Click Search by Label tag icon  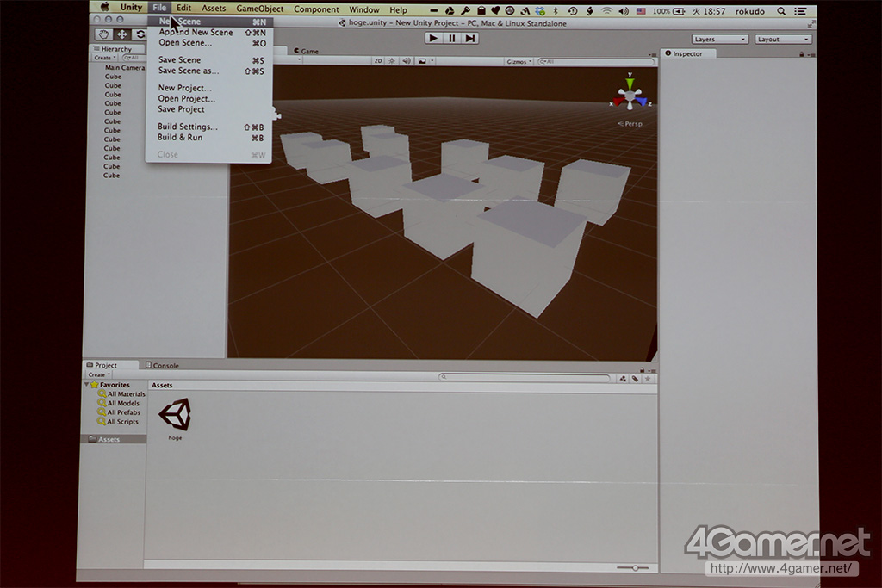635,379
